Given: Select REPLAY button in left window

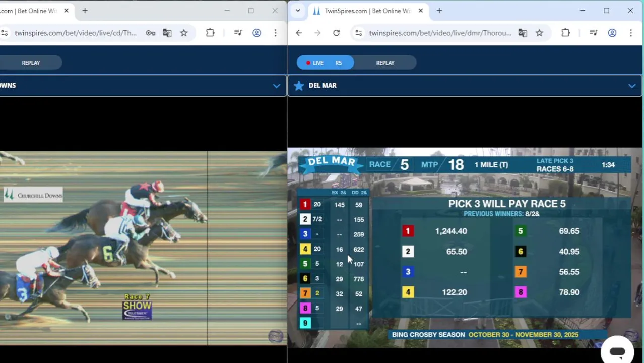Looking at the screenshot, I should (31, 63).
